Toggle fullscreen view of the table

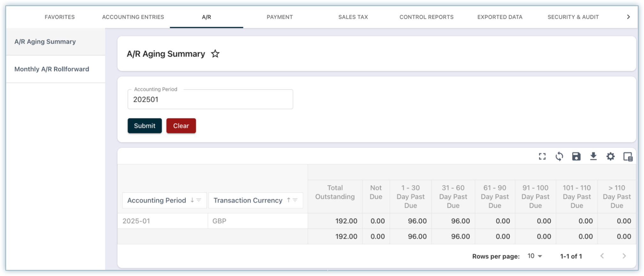[542, 156]
